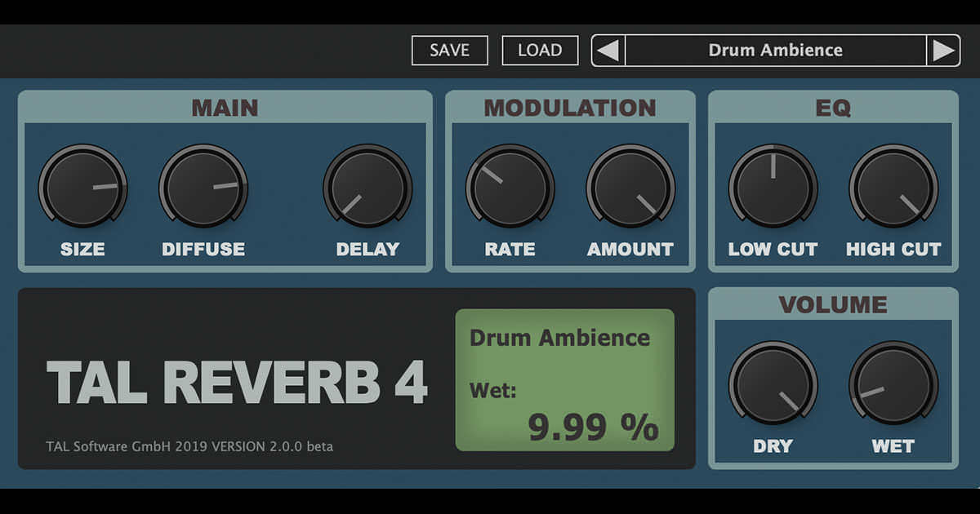Click the SIZE knob
980x514 pixels.
pyautogui.click(x=82, y=187)
